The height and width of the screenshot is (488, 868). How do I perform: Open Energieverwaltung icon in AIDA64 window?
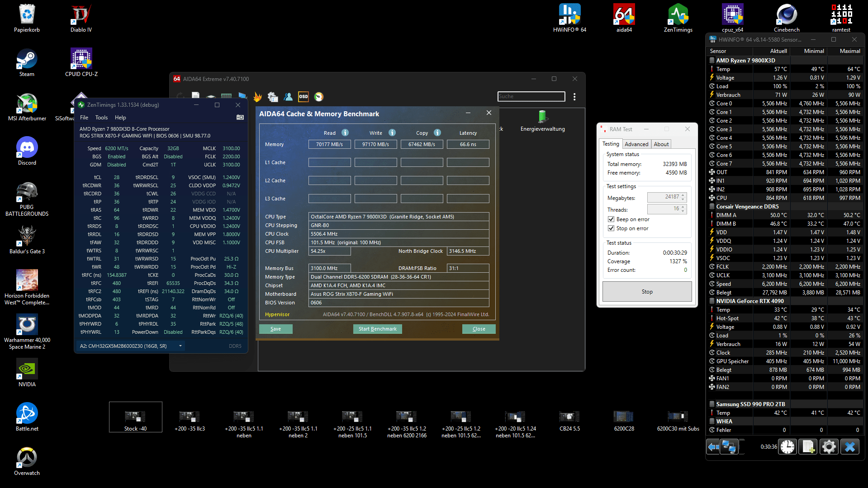pos(542,120)
